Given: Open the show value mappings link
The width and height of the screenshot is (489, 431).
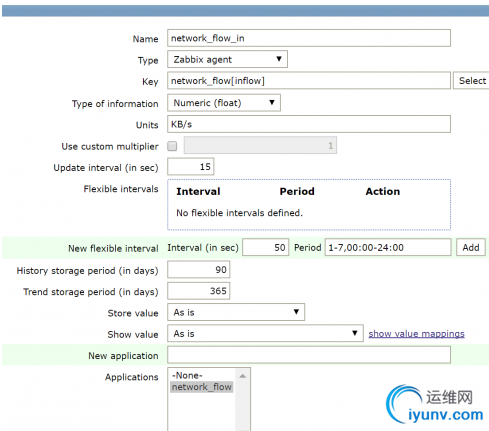Looking at the screenshot, I should [x=416, y=334].
